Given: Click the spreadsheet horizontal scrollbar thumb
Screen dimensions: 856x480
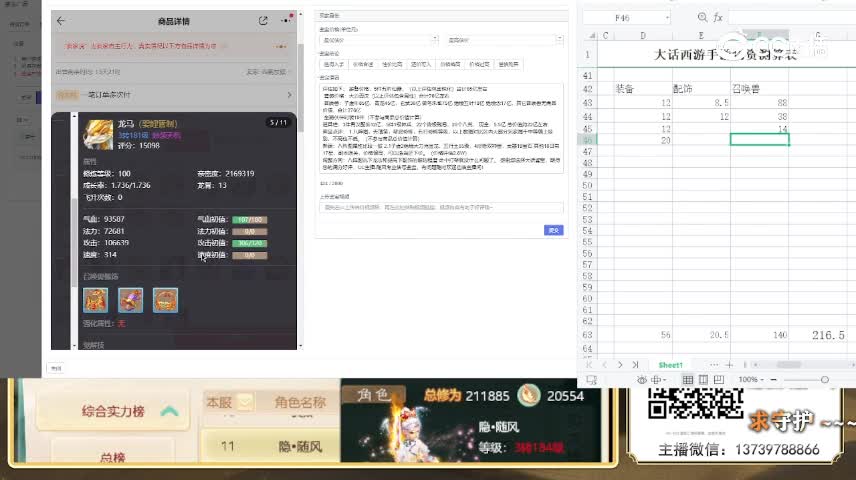Looking at the screenshot, I should click(x=789, y=365).
